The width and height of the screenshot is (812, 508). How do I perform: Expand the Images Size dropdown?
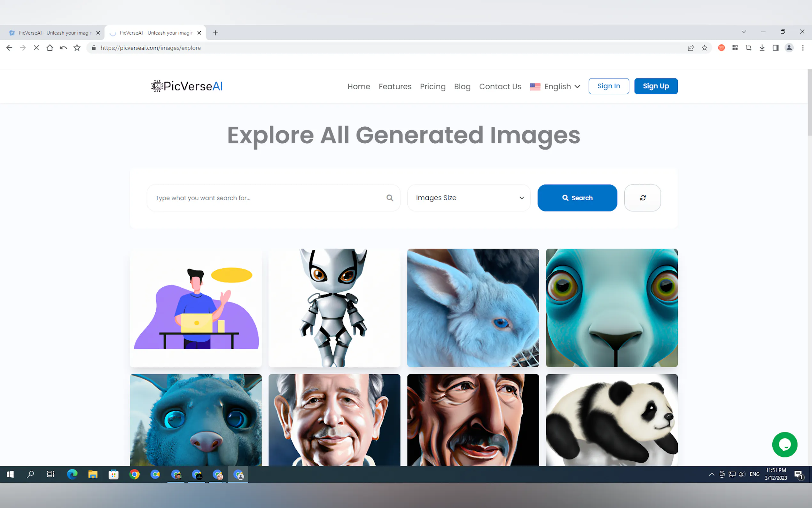(469, 198)
